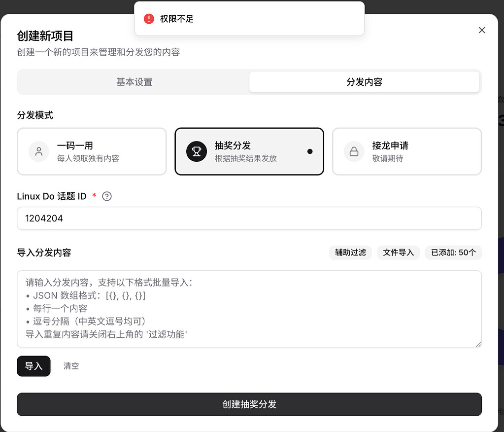Click the textarea resize handle corner
This screenshot has height=432, width=504.
pos(478,345)
